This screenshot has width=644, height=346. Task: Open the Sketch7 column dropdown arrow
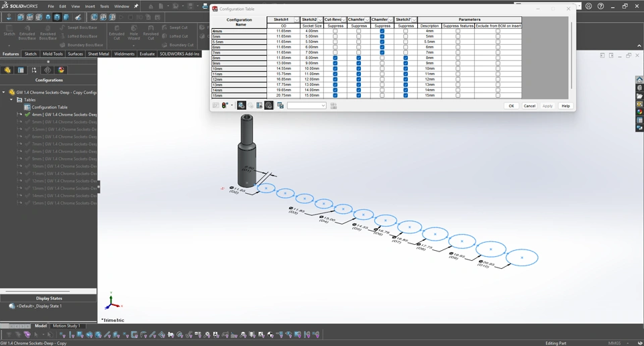415,19
